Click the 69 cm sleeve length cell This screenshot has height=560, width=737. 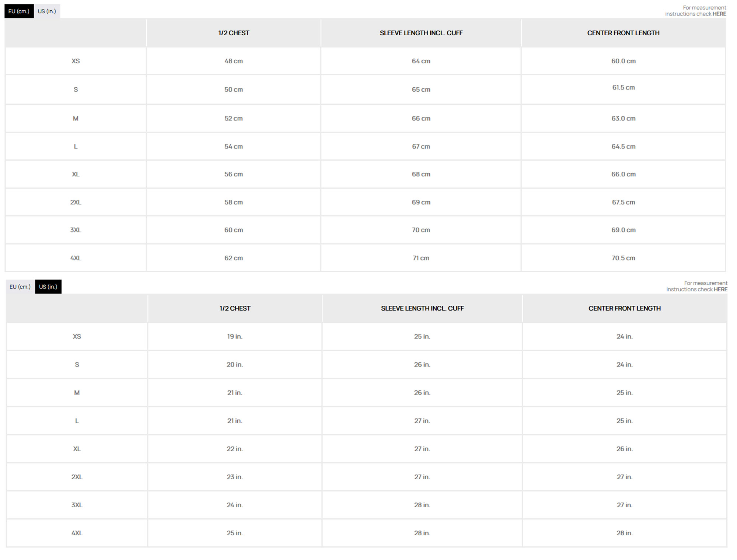[421, 202]
